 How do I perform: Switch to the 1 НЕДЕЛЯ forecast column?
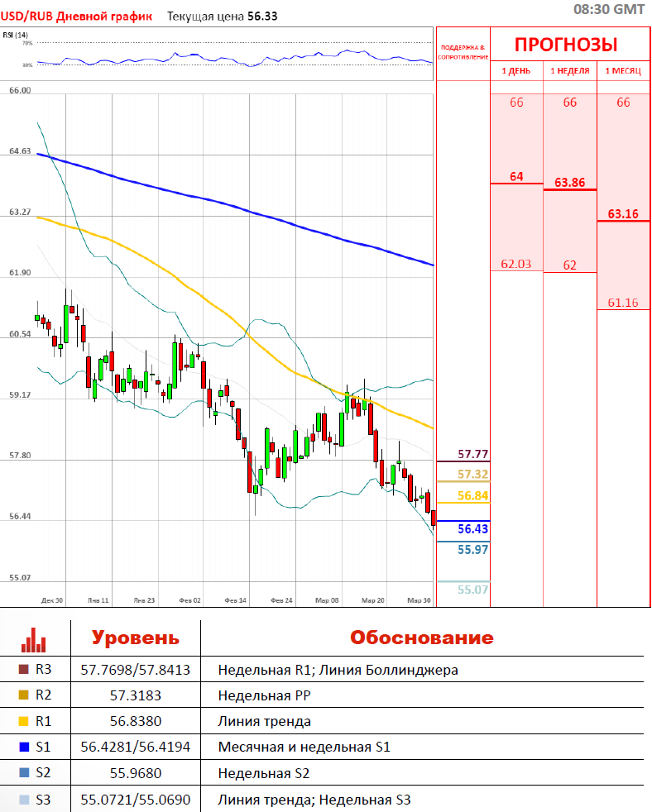point(570,71)
